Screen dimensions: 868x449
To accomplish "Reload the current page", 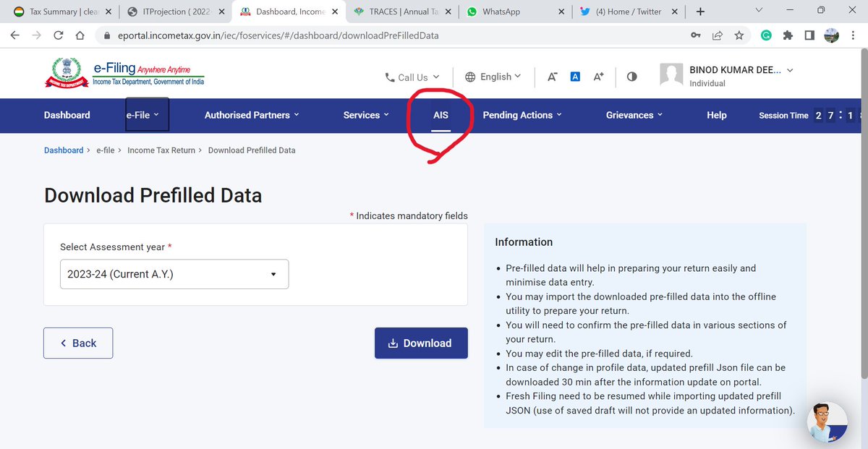I will click(x=58, y=35).
